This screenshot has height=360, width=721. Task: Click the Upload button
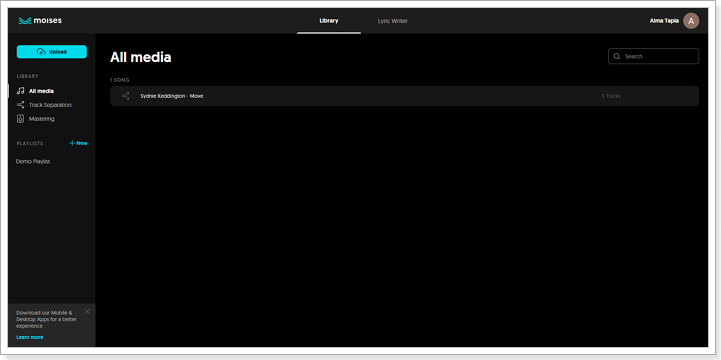(x=52, y=52)
